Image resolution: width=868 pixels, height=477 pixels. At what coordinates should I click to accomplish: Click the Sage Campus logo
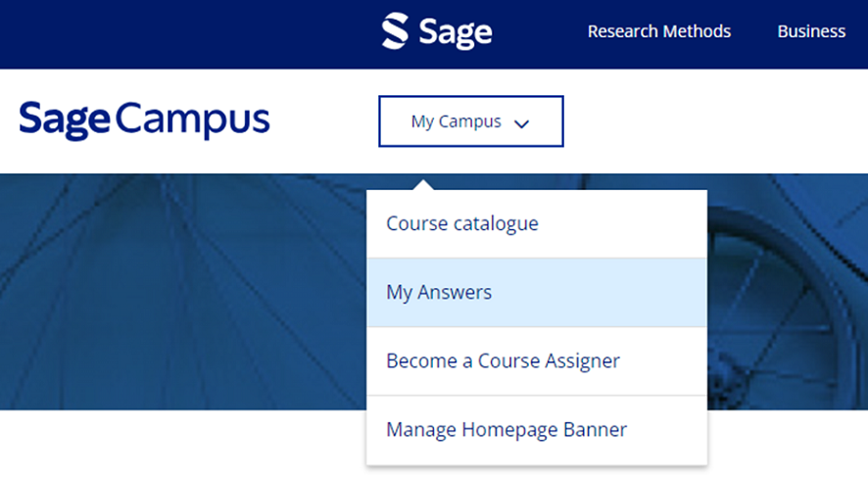point(144,120)
